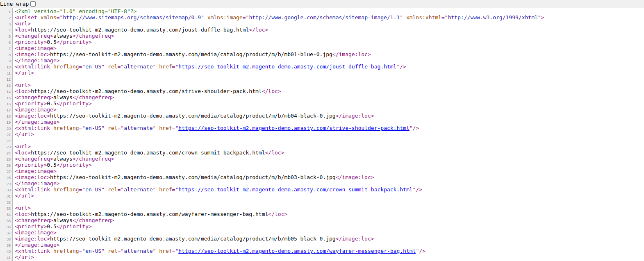Open the strive-shoulder-pack.html alternate link

pos(294,128)
